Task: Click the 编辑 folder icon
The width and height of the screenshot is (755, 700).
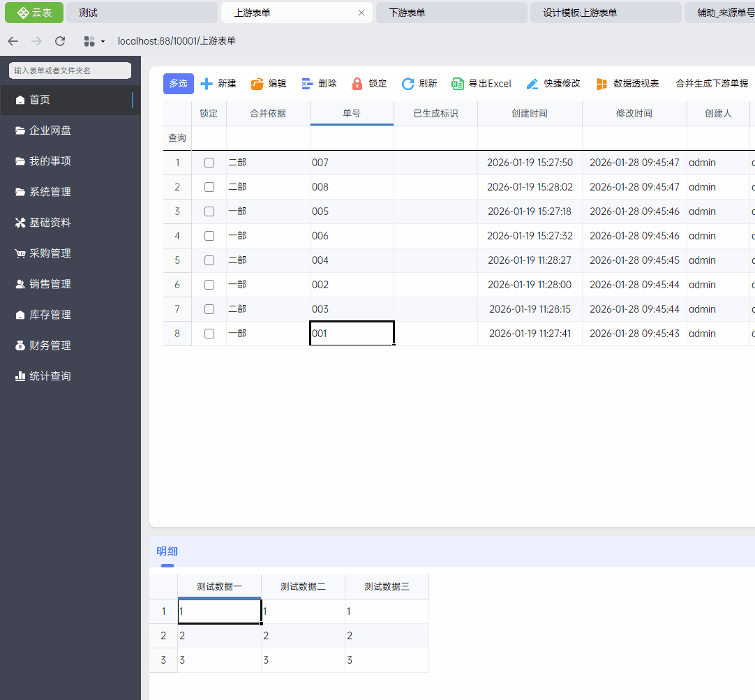Action: click(257, 84)
